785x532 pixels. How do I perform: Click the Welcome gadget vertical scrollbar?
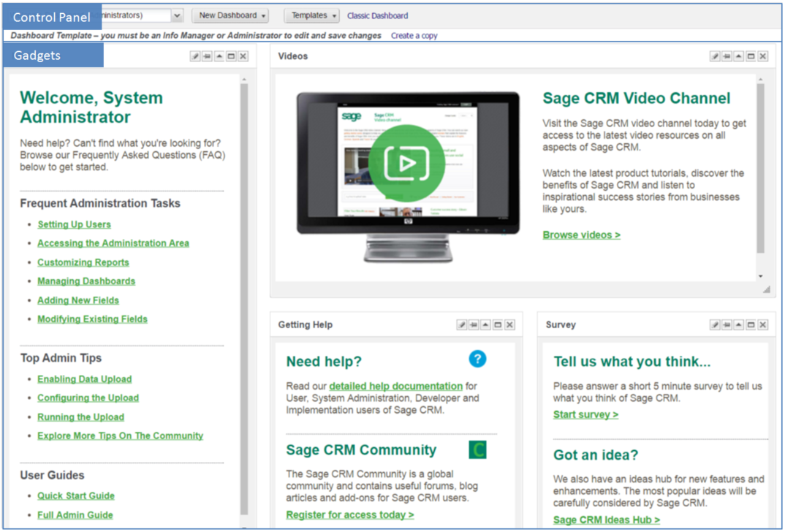244,300
